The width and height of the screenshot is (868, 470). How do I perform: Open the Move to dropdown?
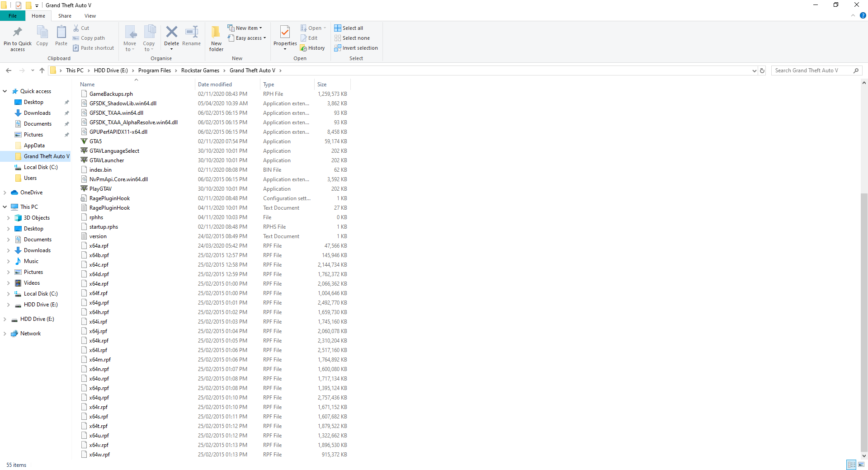tap(130, 47)
